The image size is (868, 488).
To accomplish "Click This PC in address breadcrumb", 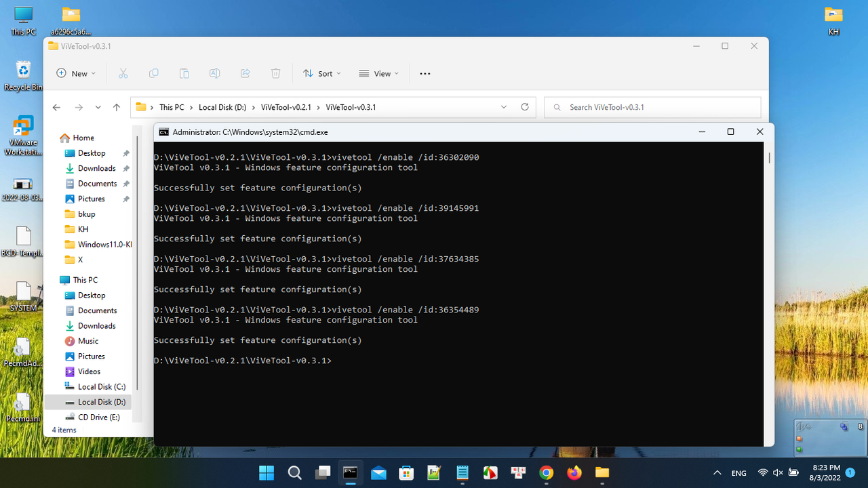I will pos(172,107).
